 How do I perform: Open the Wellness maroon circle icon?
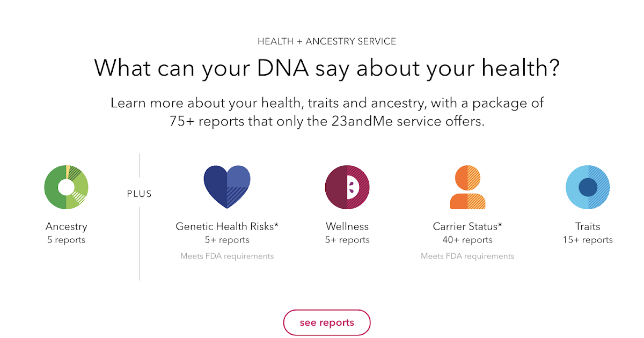click(347, 187)
